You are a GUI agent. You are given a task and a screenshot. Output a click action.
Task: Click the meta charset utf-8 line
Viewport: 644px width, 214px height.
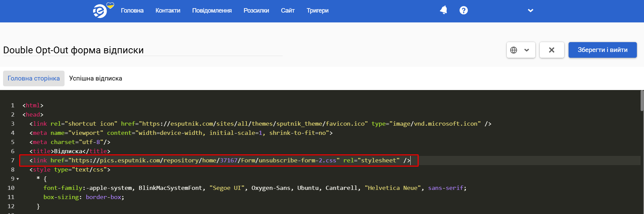click(70, 142)
